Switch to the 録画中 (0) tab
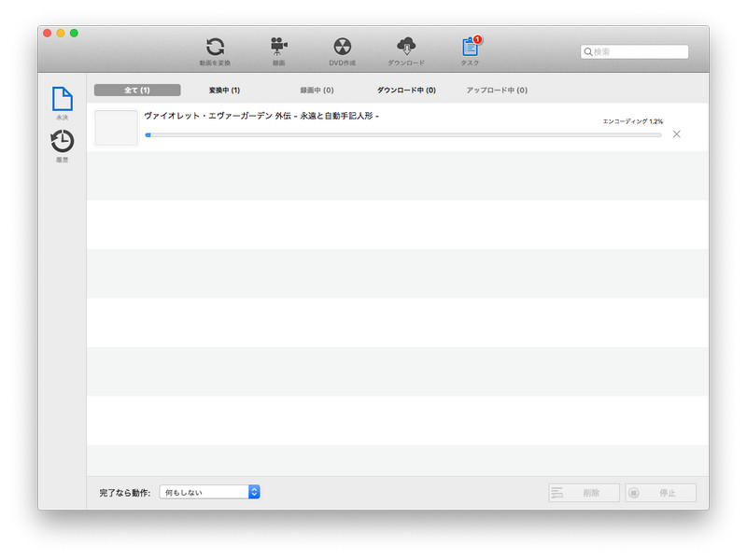The image size is (747, 560). [x=317, y=90]
